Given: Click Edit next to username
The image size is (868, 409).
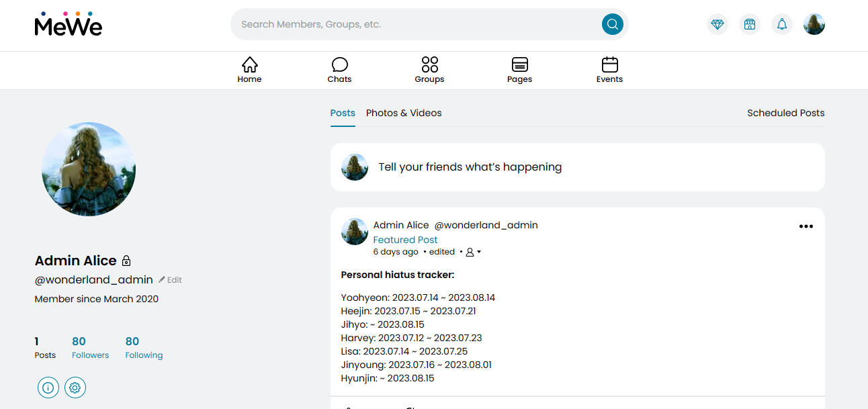Looking at the screenshot, I should coord(171,280).
